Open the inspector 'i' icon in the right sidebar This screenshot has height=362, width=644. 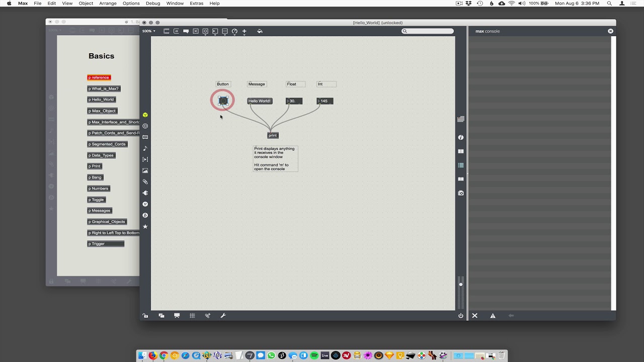[x=461, y=137]
